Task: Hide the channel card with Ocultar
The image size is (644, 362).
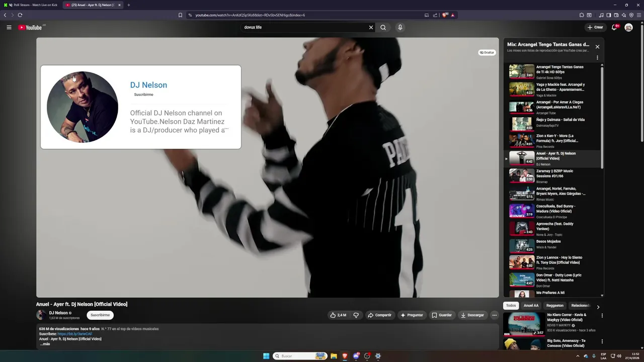Action: click(487, 52)
